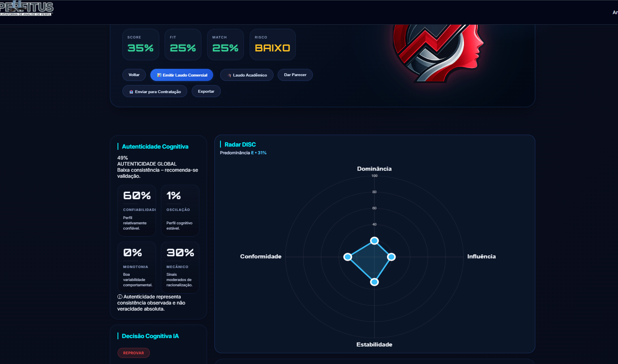
Task: Click the Autenticidade Cognitiva heading
Action: [155, 147]
